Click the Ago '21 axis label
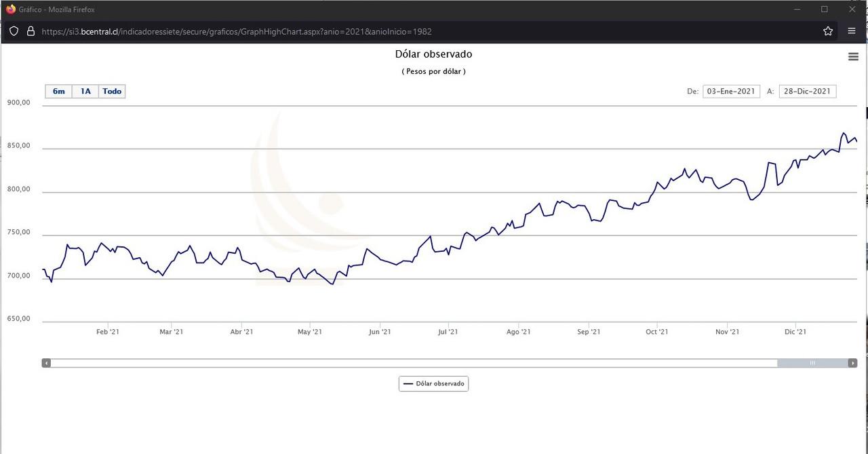This screenshot has width=868, height=454. [518, 332]
